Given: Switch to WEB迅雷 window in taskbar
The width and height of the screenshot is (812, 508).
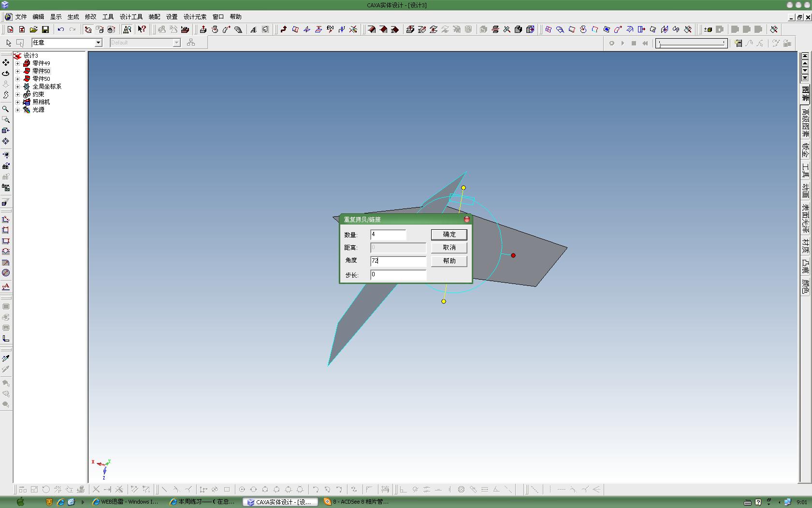Looking at the screenshot, I should point(126,502).
